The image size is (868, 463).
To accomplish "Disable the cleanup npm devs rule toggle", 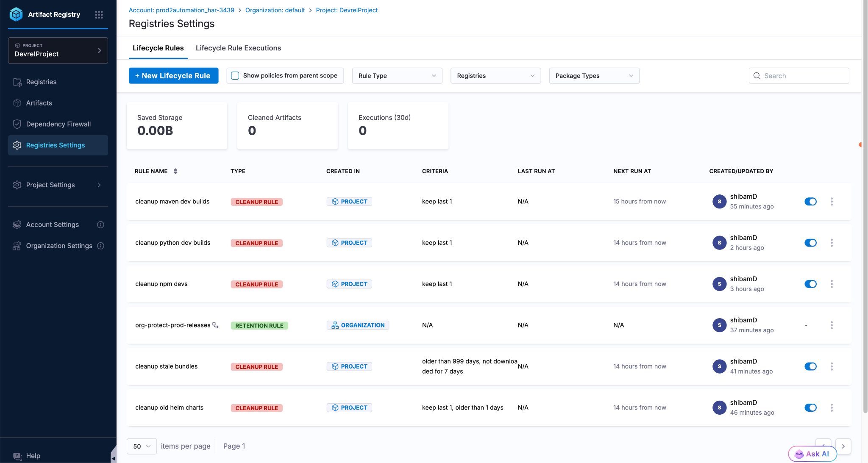I will pyautogui.click(x=810, y=284).
